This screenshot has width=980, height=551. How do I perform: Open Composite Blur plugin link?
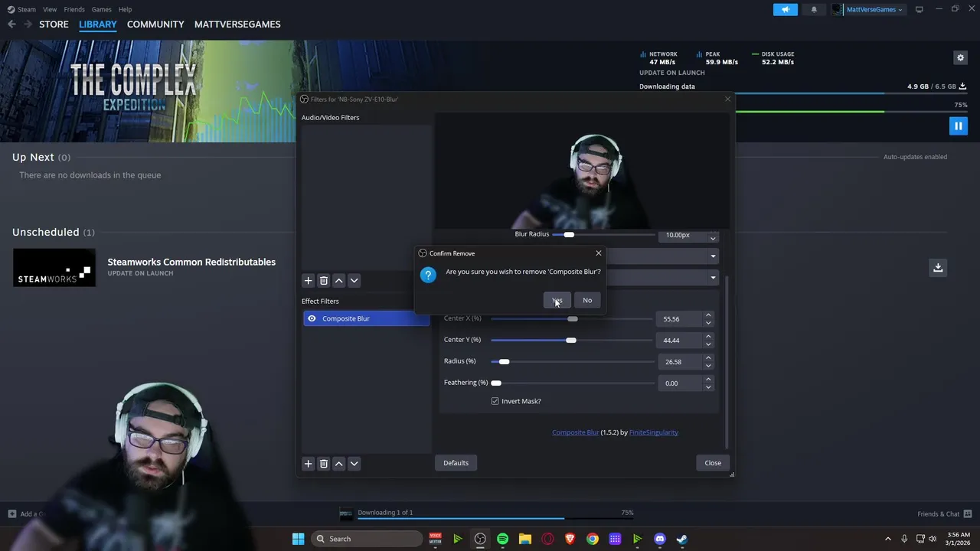[x=576, y=432]
